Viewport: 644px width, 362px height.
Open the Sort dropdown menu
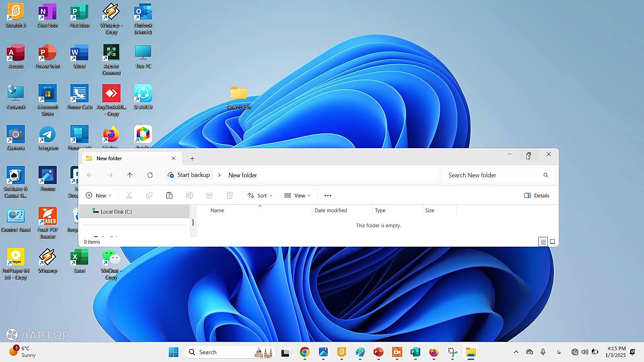(x=260, y=195)
